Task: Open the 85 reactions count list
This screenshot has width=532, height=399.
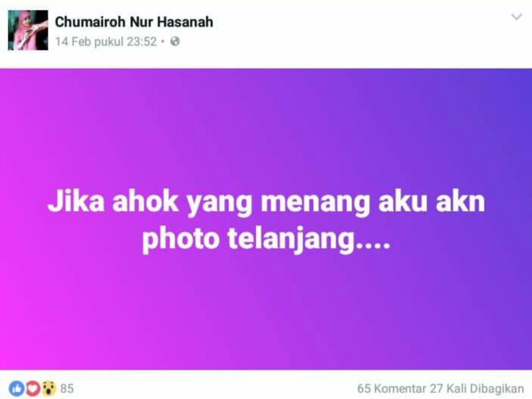Action: point(67,388)
